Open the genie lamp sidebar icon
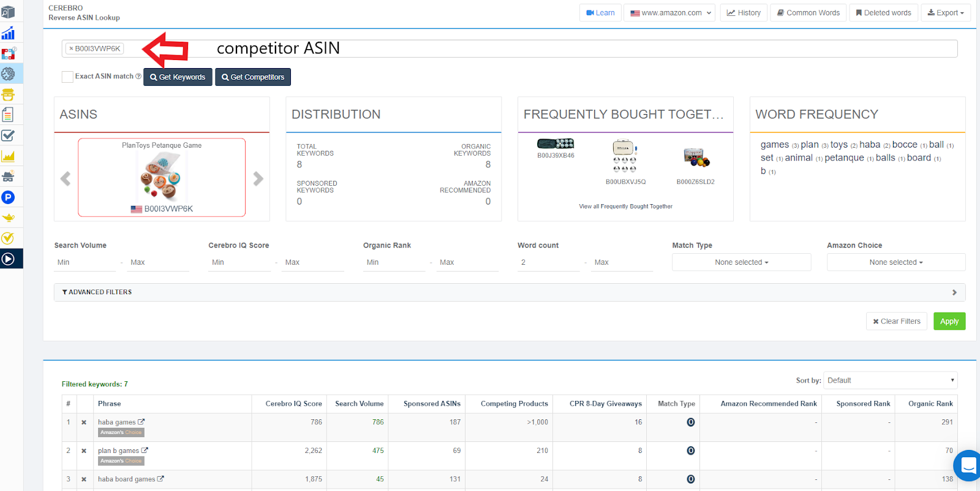 8,218
